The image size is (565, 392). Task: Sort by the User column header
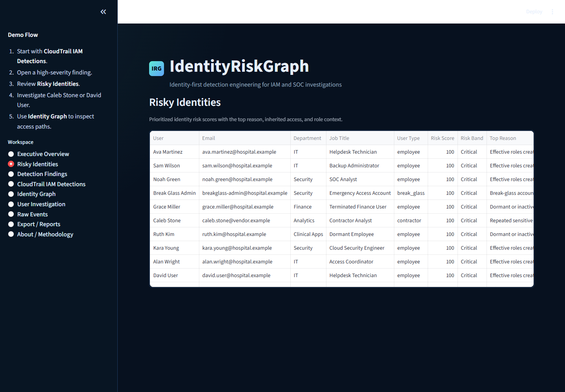point(175,138)
